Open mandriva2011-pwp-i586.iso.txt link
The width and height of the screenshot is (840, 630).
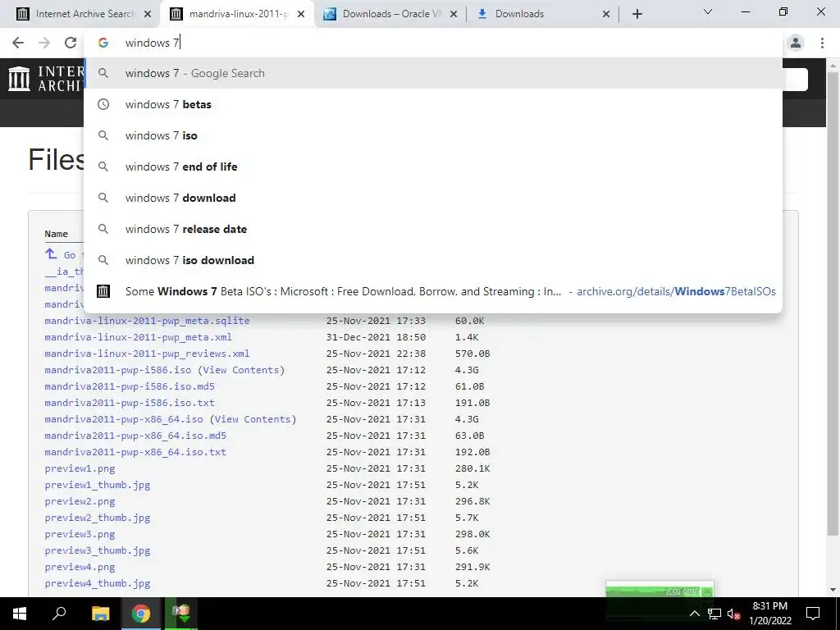pos(130,403)
